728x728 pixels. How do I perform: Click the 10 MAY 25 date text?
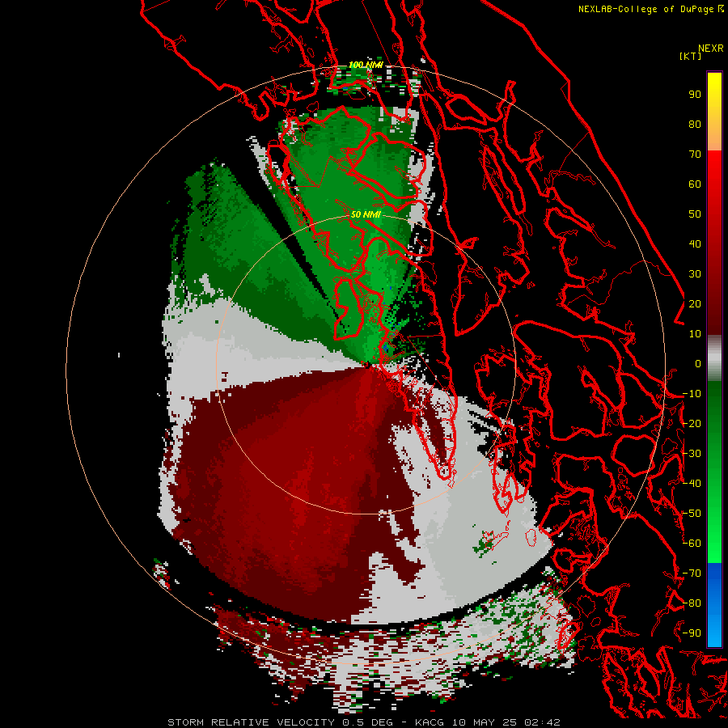tap(485, 722)
